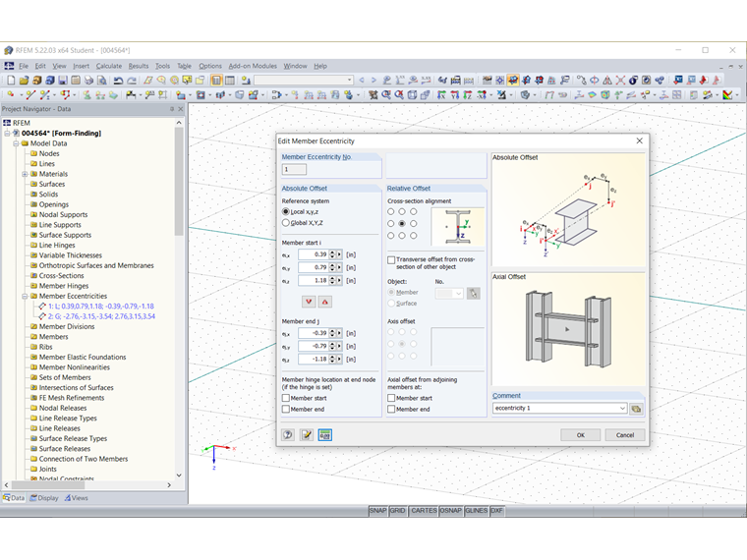Click the pick object icon next to No. field
Image resolution: width=747 pixels, height=560 pixels.
pyautogui.click(x=473, y=294)
